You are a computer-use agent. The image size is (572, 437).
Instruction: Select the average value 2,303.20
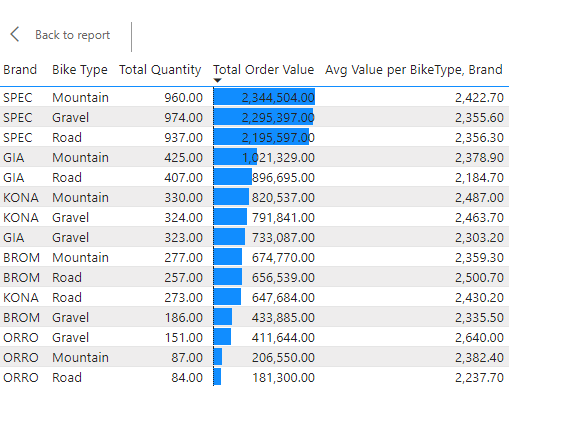coord(479,238)
